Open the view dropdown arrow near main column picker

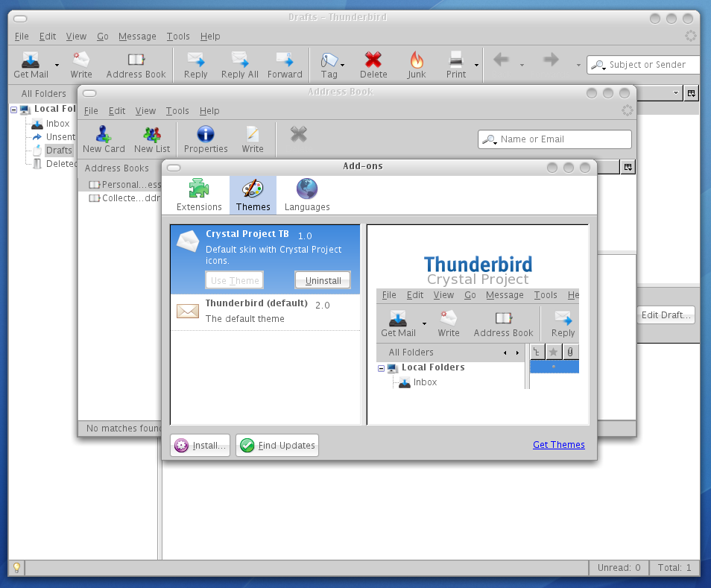coord(676,93)
